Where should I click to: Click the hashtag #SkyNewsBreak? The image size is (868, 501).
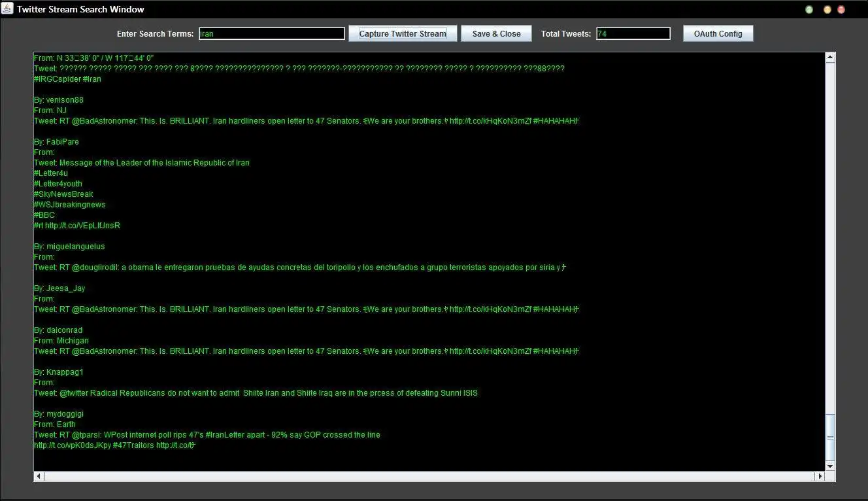[x=63, y=194]
